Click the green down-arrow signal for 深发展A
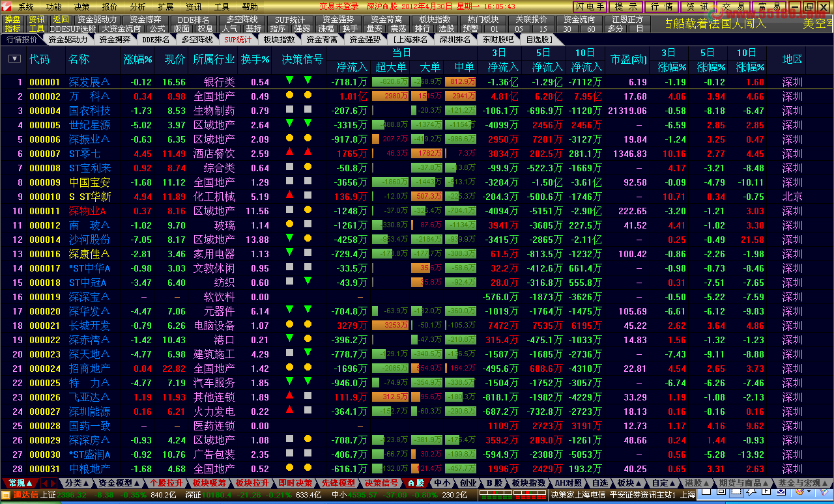 coord(290,81)
